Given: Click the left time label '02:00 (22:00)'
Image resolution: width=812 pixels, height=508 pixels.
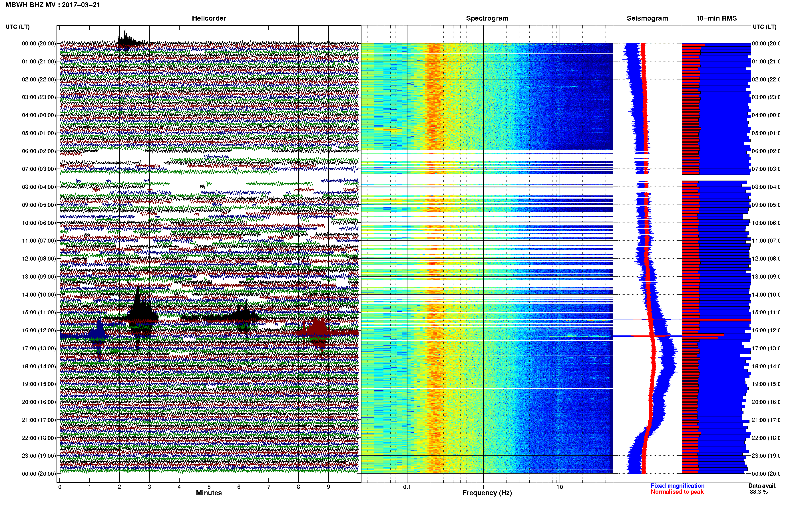Looking at the screenshot, I should click(39, 79).
